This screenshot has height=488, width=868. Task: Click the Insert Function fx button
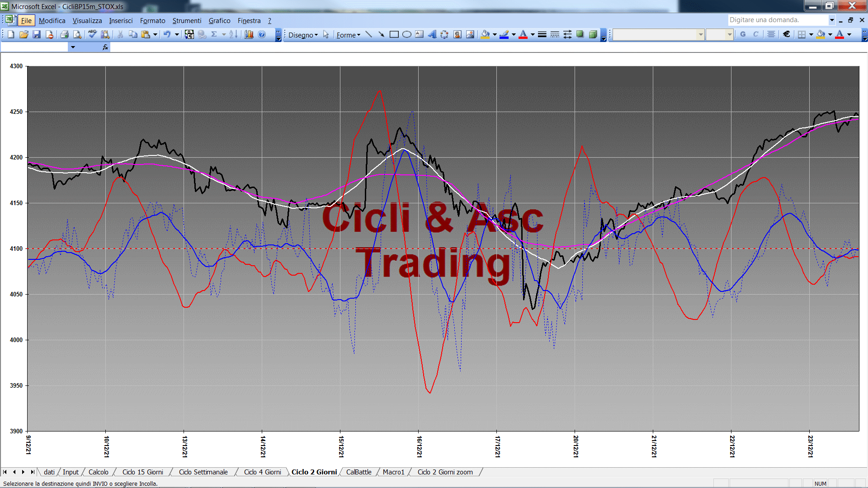(105, 47)
